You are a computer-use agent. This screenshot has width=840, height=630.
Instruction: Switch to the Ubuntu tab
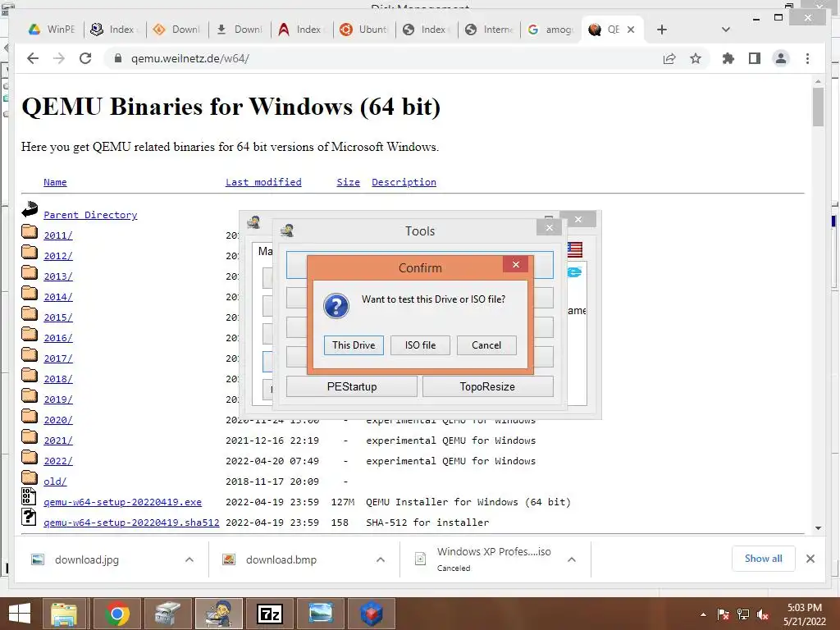364,30
